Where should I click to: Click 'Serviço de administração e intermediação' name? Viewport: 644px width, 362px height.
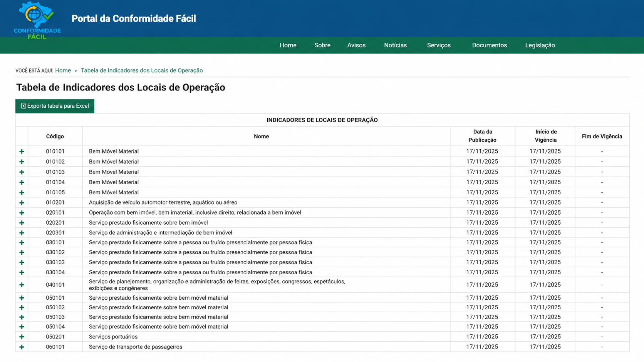coord(161,232)
